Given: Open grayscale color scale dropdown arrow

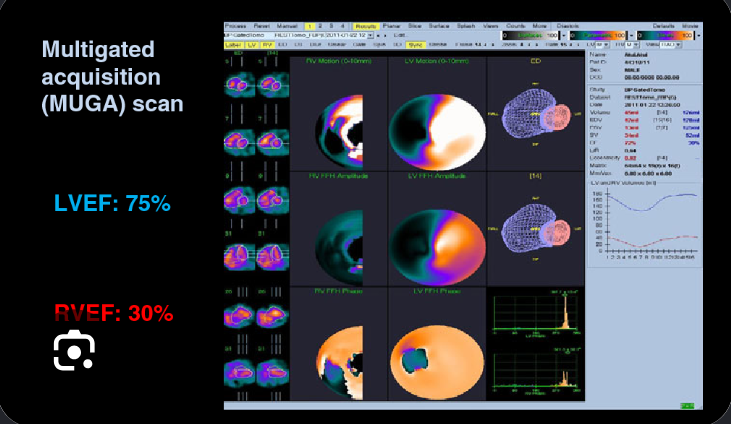Looking at the screenshot, I should 564,35.
